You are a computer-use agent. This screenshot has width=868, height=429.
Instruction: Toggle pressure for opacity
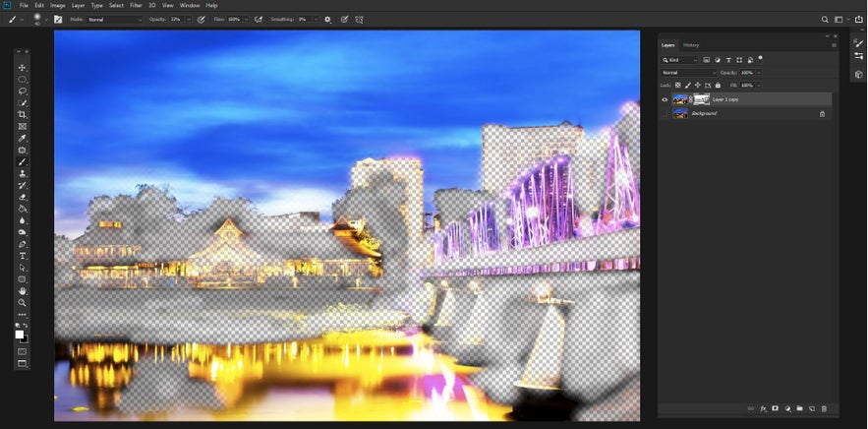(x=201, y=20)
